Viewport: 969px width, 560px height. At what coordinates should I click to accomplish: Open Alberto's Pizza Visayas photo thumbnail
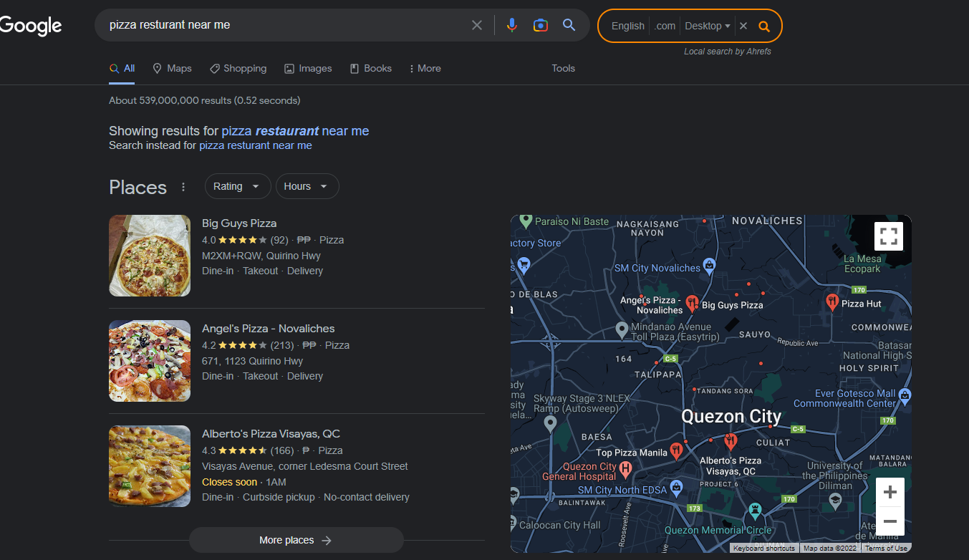point(150,466)
